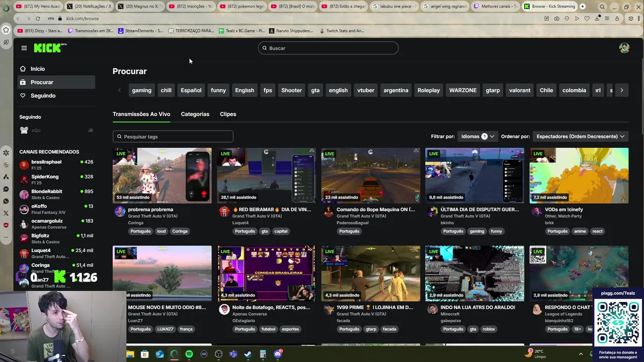Filter by the Roleplay tag
Image resolution: width=644 pixels, height=362 pixels.
pyautogui.click(x=429, y=90)
